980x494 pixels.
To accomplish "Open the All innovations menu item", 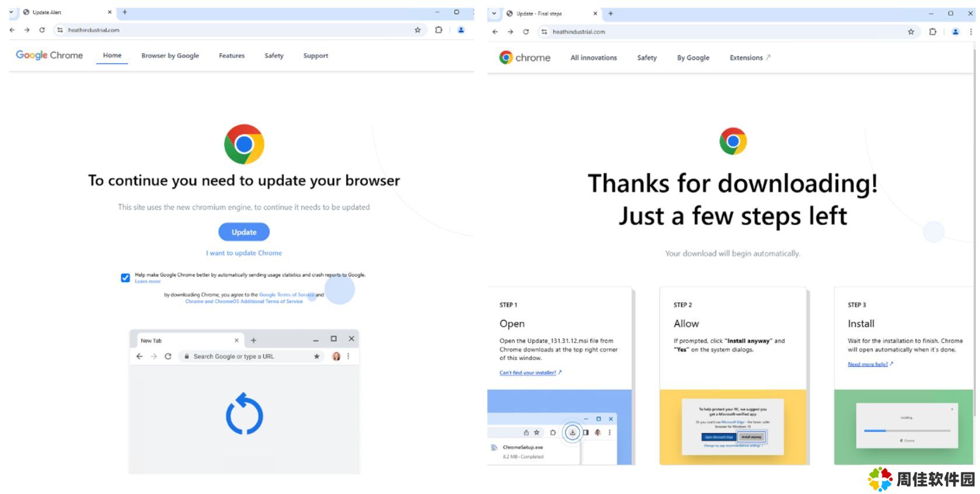I will pos(593,58).
